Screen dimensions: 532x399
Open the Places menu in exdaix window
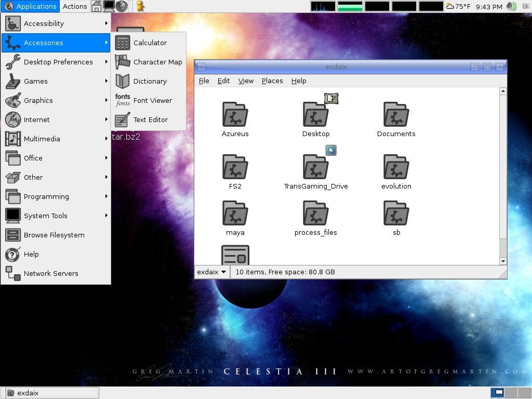coord(272,81)
